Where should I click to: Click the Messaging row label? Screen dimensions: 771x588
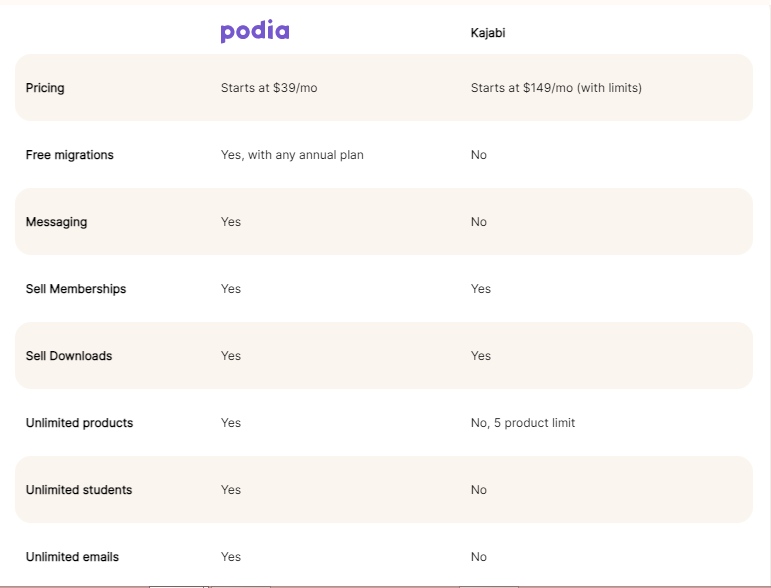(57, 222)
